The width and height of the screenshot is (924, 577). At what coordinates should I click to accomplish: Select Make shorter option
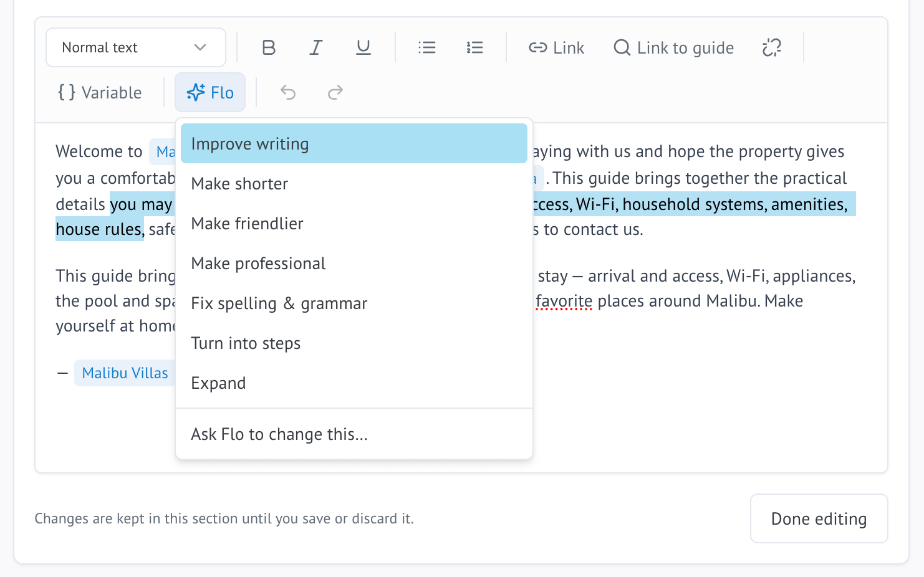click(354, 183)
